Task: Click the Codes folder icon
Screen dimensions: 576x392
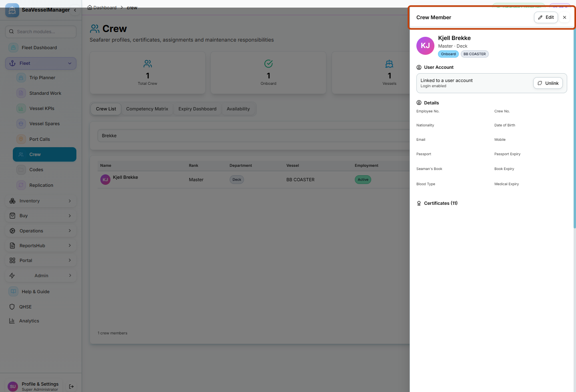Action: pos(21,170)
